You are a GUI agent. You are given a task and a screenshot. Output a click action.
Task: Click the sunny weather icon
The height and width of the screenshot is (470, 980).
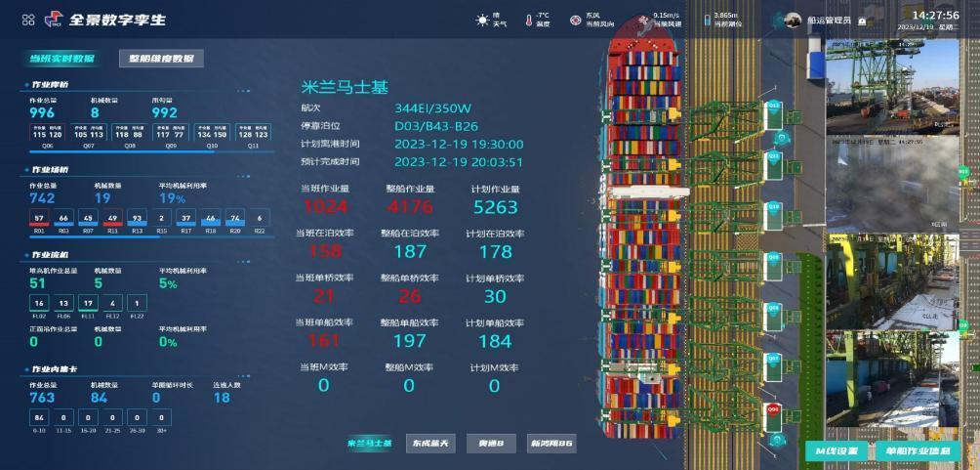point(482,20)
